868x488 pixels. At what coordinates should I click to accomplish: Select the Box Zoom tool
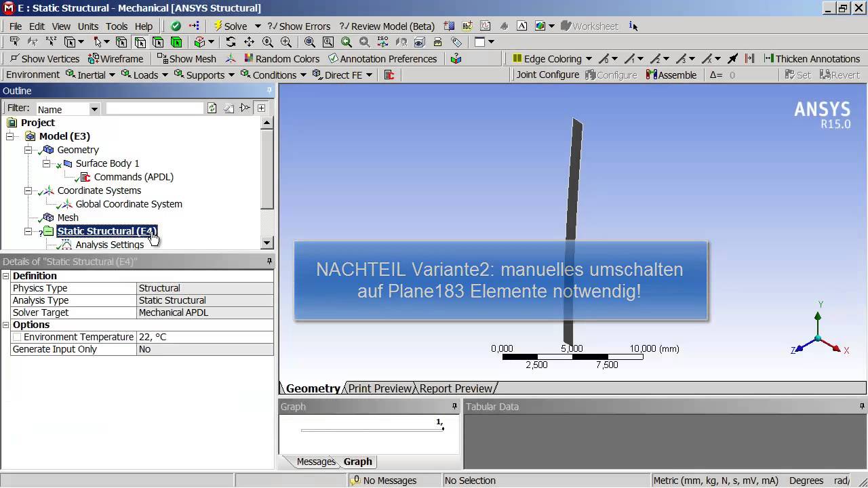coord(286,42)
